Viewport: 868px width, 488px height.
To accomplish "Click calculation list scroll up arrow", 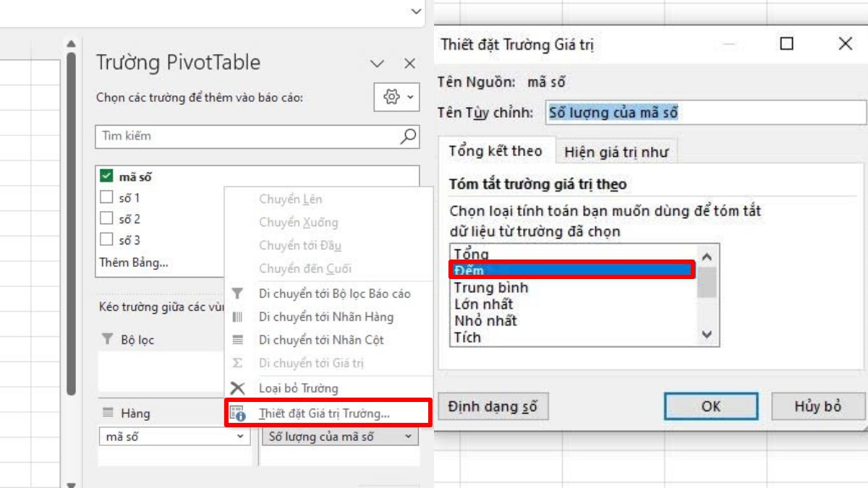I will [x=707, y=256].
